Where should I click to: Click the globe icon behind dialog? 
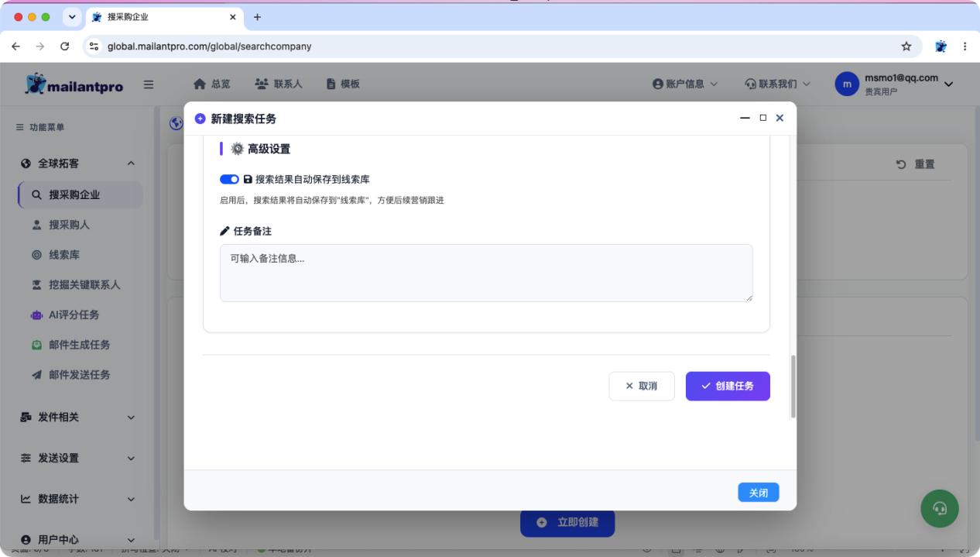coord(176,123)
